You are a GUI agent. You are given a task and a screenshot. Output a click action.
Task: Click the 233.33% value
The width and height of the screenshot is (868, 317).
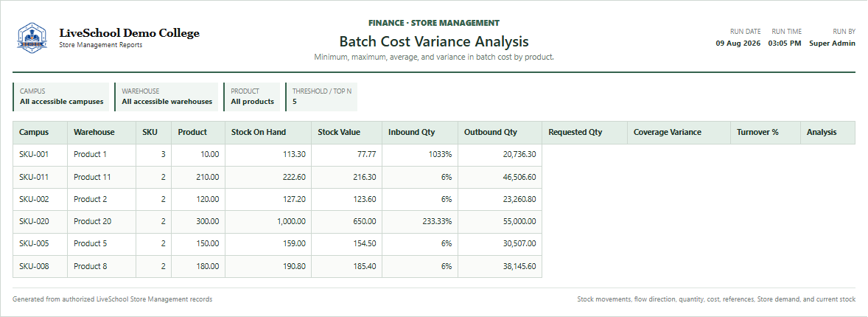438,221
